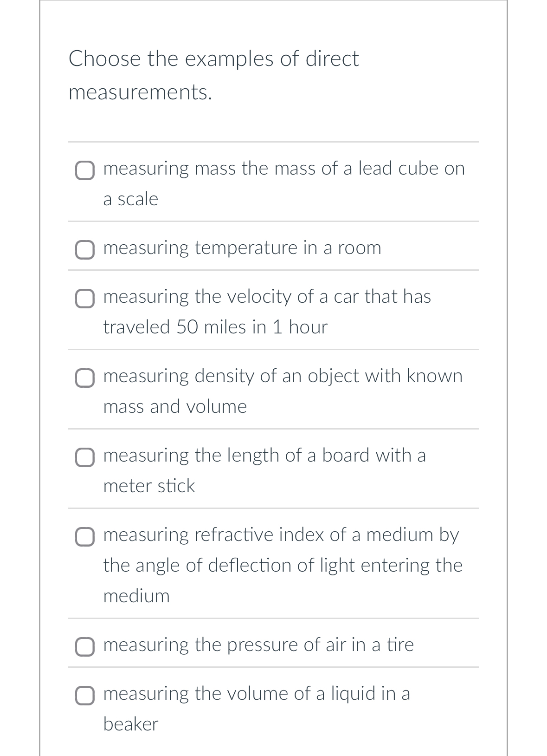Check the tire air pressure option

[85, 646]
